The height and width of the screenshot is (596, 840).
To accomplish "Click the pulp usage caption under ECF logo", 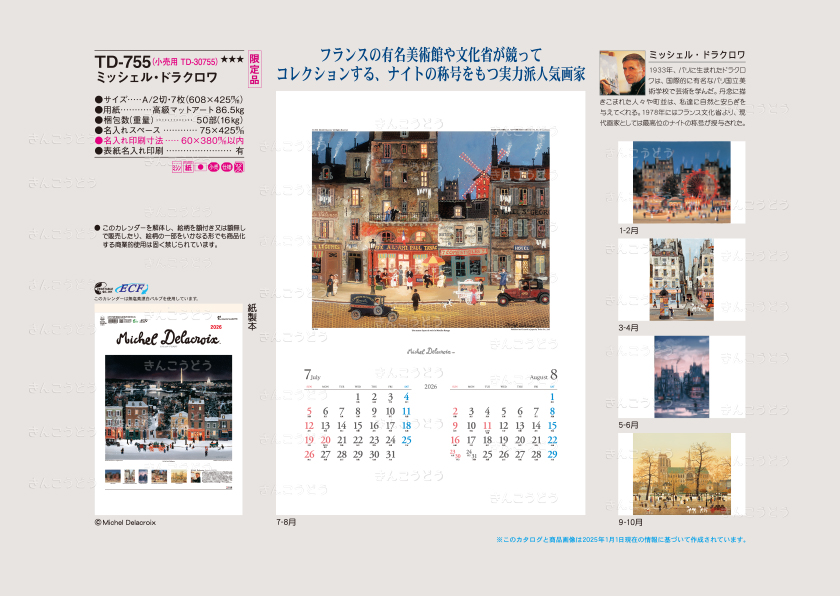I will coord(146,299).
